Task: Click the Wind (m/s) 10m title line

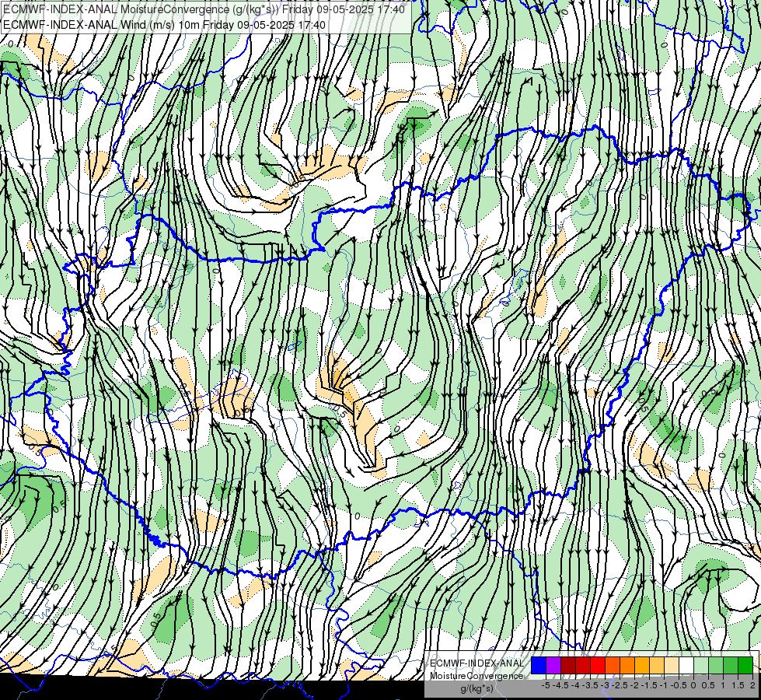Action: [x=164, y=24]
